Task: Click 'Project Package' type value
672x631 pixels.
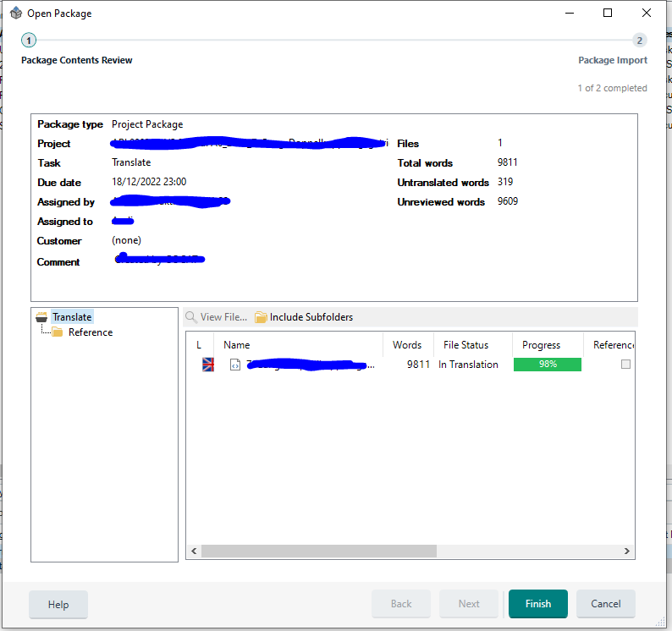Action: pos(147,124)
